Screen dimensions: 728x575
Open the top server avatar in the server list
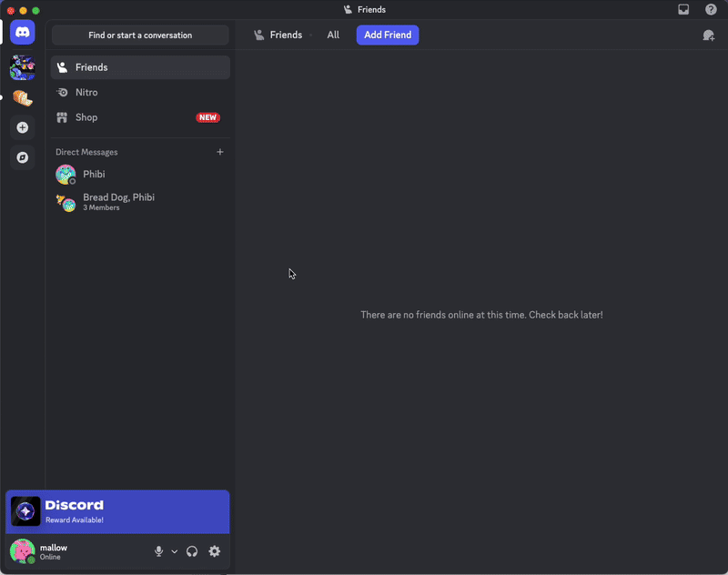pos(22,66)
